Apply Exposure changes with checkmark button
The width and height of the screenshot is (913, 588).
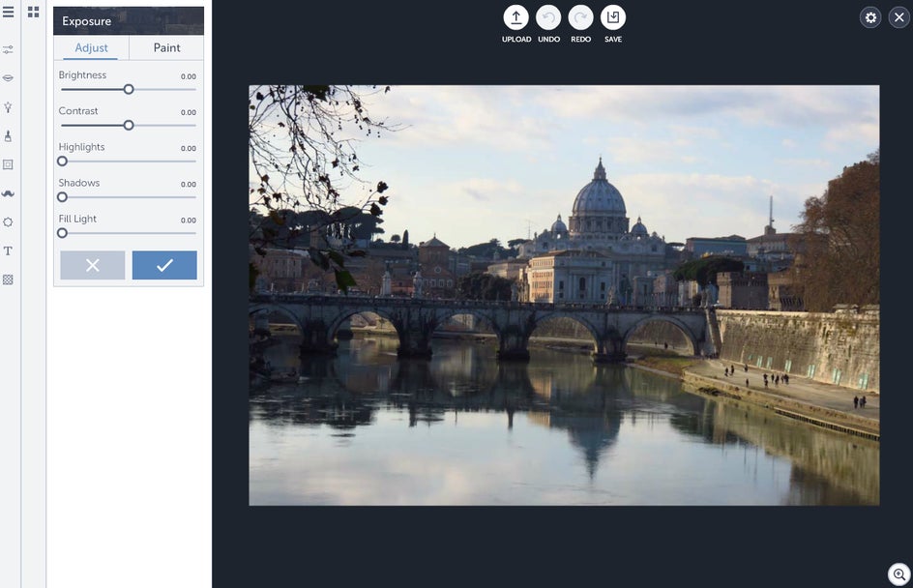point(164,266)
